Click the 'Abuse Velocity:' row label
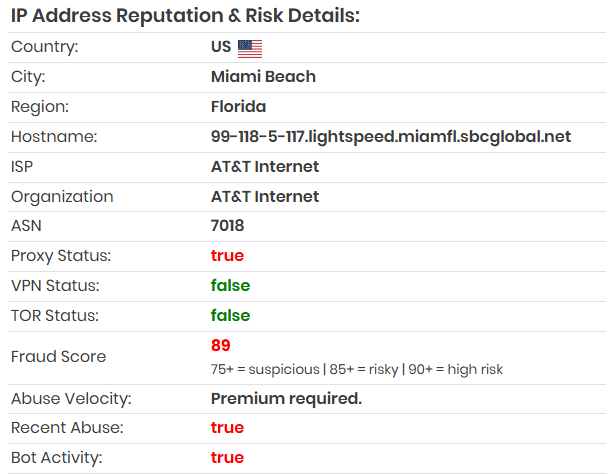 (x=71, y=399)
